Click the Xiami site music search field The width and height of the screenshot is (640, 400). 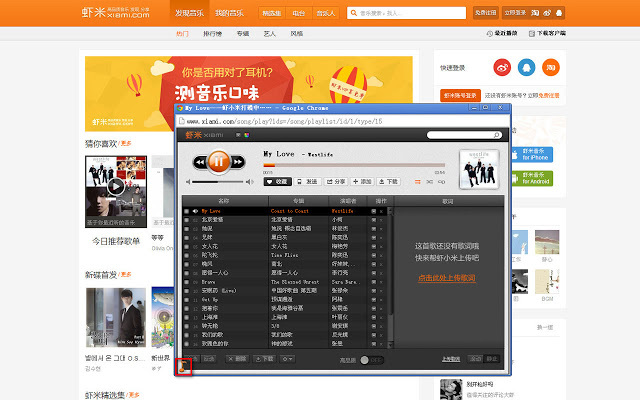(407, 13)
